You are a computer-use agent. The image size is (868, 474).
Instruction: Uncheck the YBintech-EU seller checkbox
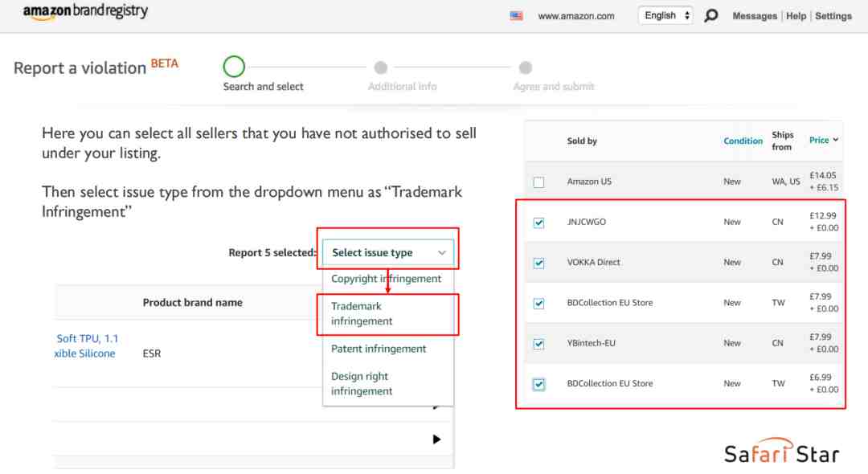tap(538, 344)
